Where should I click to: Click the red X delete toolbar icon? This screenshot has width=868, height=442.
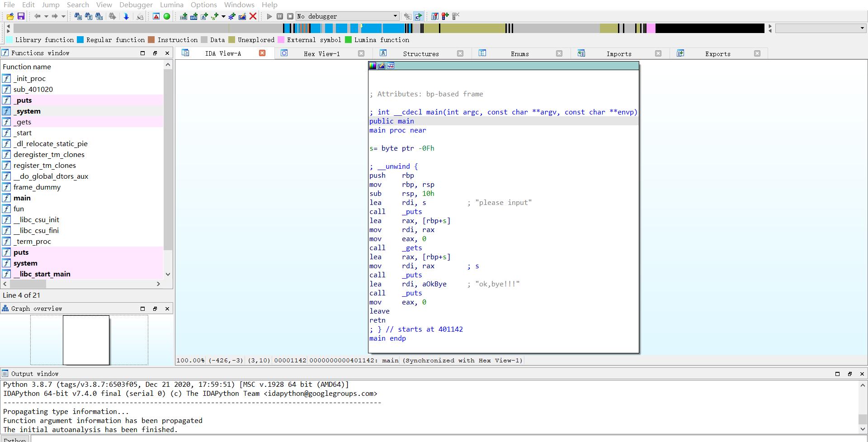[253, 16]
